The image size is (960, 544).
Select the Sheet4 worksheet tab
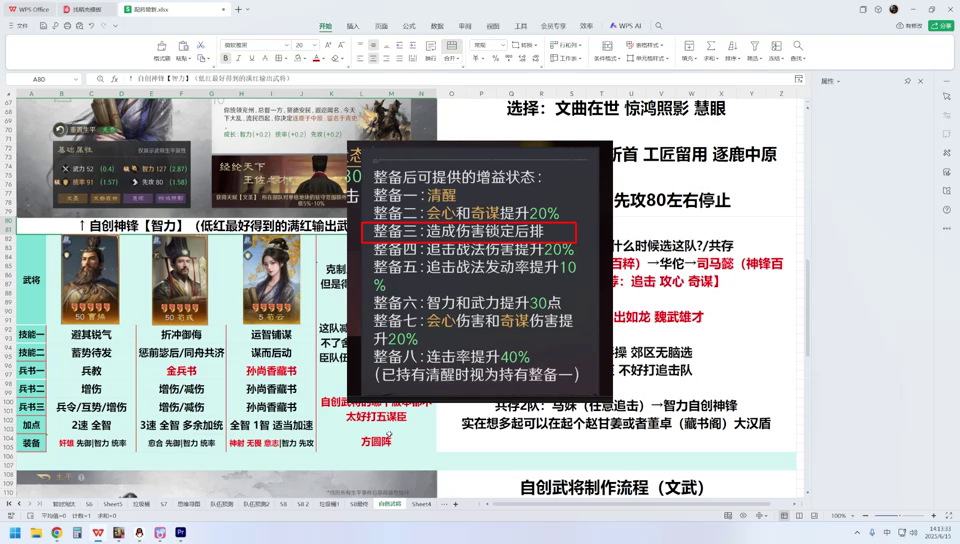[422, 504]
